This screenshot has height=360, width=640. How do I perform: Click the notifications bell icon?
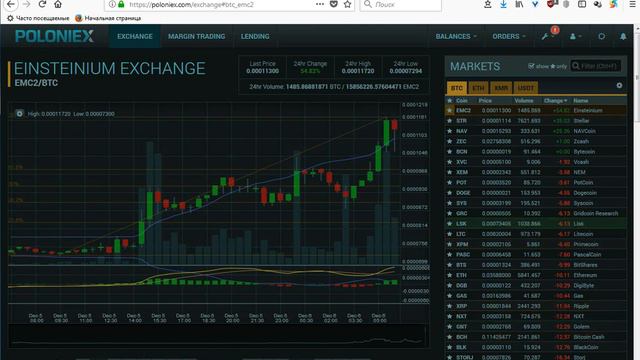pyautogui.click(x=623, y=36)
